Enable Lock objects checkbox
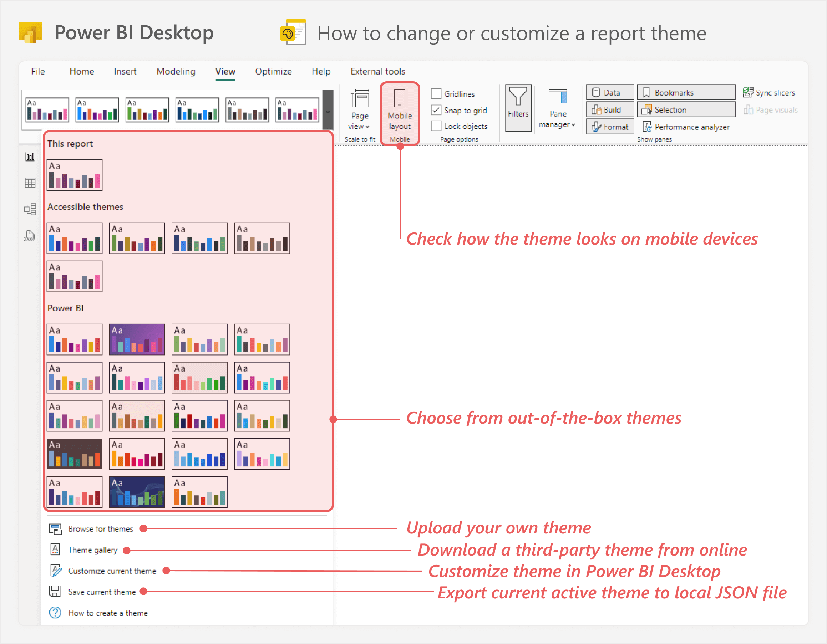The image size is (827, 644). [x=436, y=126]
